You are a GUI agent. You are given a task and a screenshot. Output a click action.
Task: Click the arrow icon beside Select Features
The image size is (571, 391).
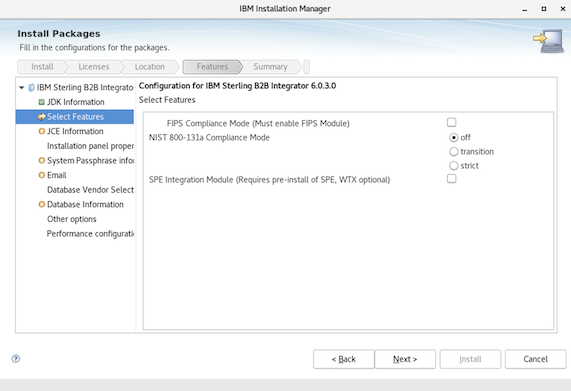coord(42,117)
